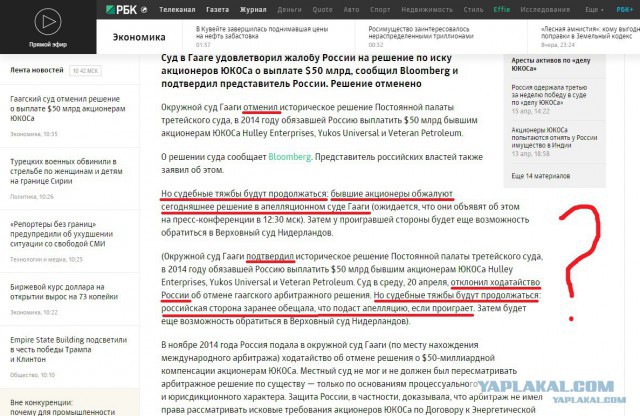Open the Лента новостей feed title

(37, 70)
